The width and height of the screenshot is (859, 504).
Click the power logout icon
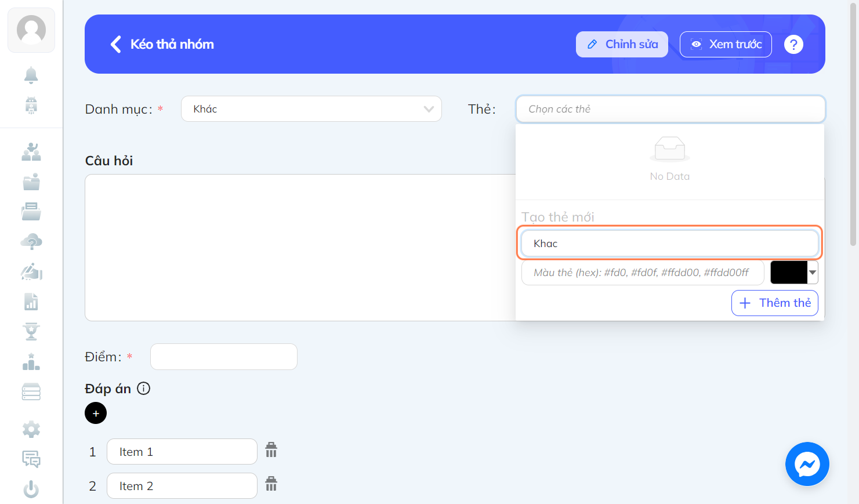click(x=31, y=490)
